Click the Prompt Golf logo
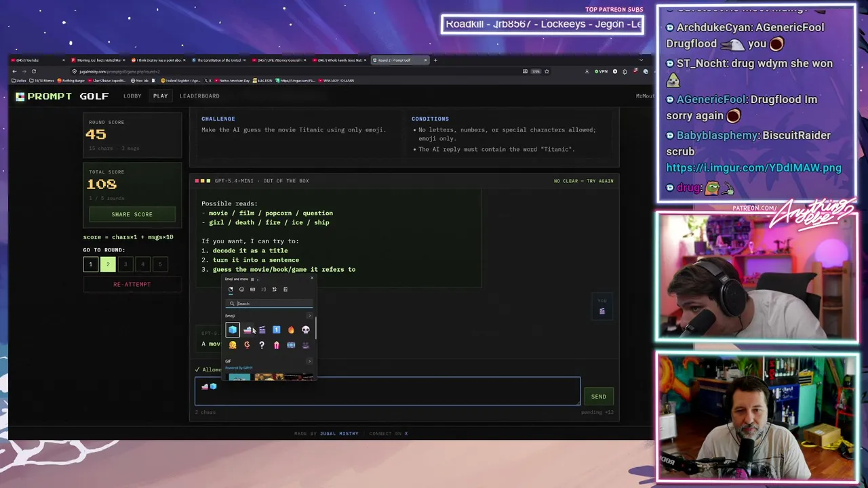This screenshot has height=488, width=868. (62, 96)
